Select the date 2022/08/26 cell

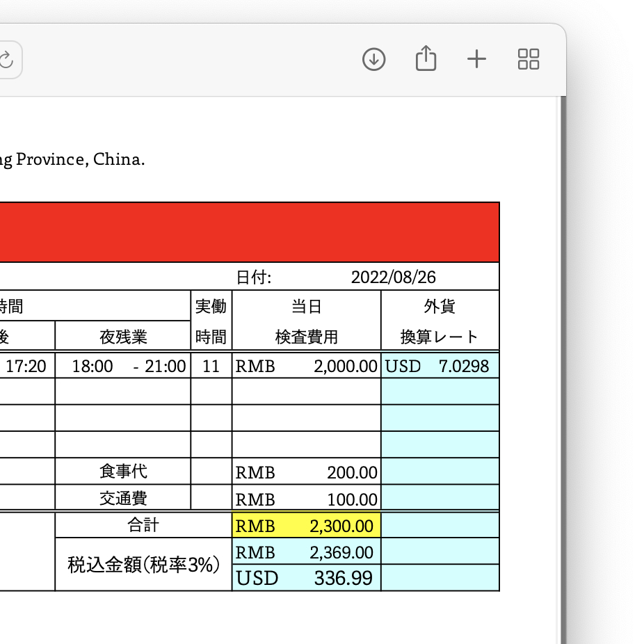coord(393,277)
